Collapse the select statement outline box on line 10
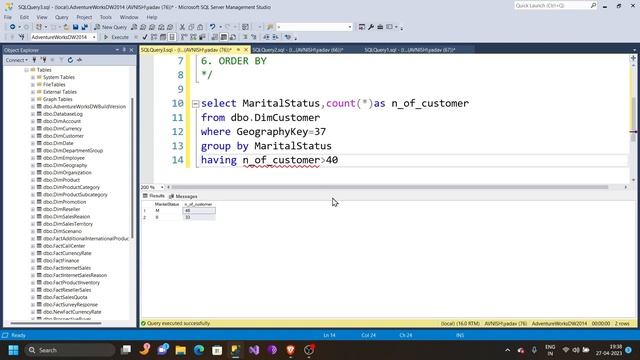This screenshot has height=360, width=640. pyautogui.click(x=196, y=104)
